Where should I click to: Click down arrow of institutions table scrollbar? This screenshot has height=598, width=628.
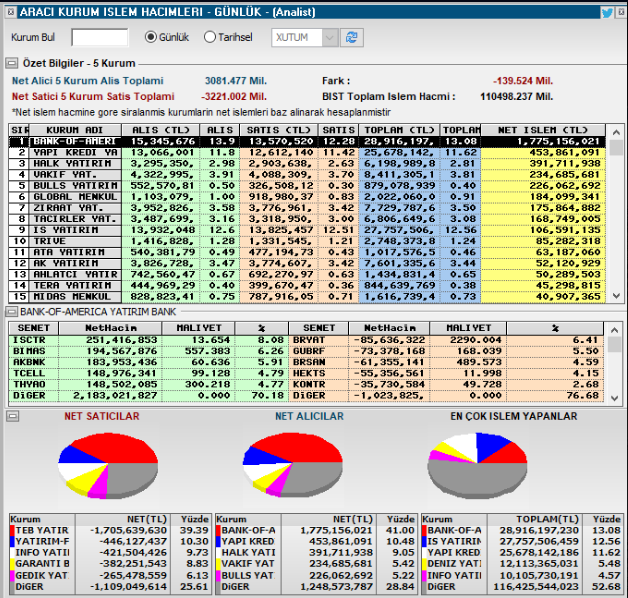click(x=616, y=296)
